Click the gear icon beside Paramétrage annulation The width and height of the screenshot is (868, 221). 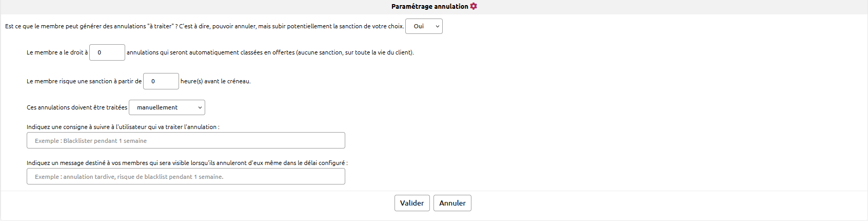[x=474, y=6]
